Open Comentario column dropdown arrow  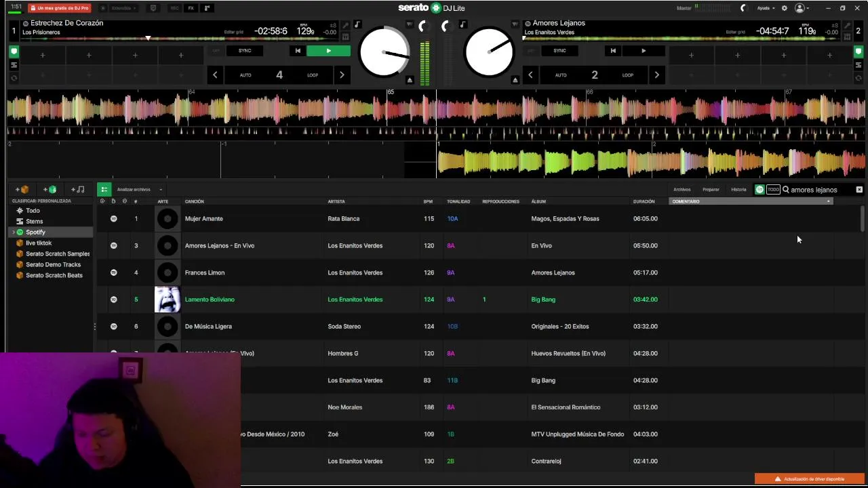pos(828,201)
